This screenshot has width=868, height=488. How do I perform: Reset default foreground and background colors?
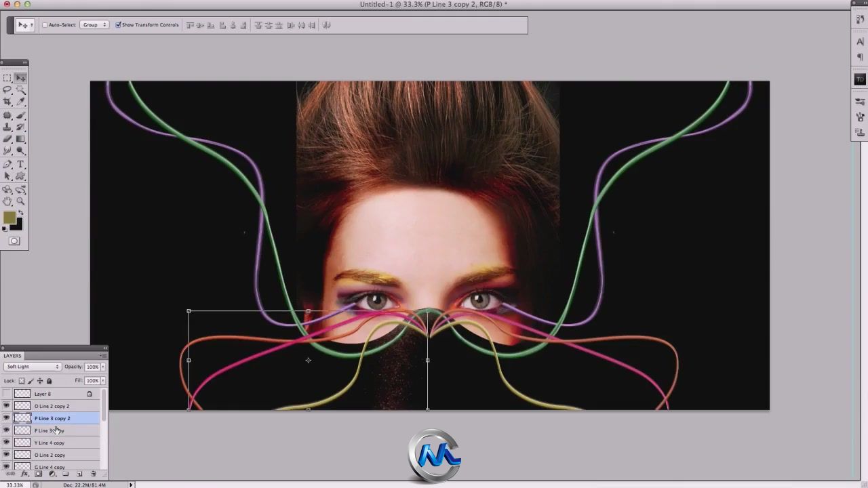pos(5,229)
